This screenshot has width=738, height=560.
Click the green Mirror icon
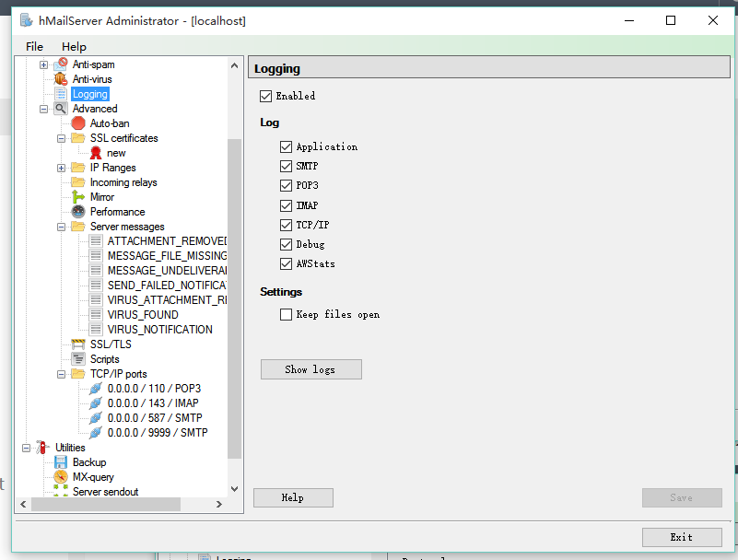tap(78, 197)
